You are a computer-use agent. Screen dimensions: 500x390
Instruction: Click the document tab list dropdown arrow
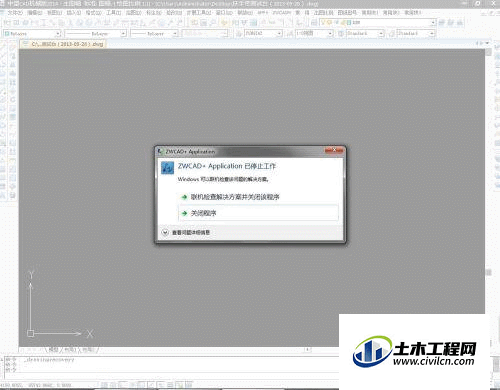[x=487, y=43]
